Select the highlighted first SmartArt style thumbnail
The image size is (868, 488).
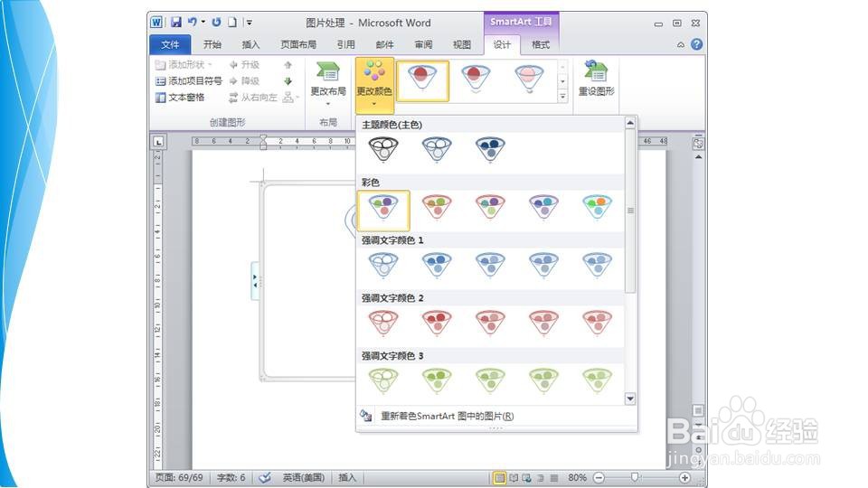(x=422, y=80)
